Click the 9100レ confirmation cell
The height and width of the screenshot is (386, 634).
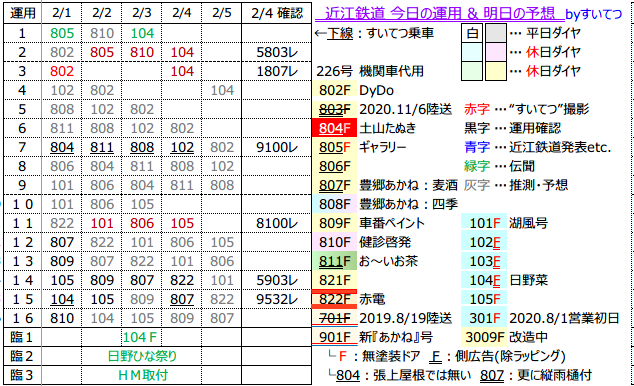tap(277, 147)
